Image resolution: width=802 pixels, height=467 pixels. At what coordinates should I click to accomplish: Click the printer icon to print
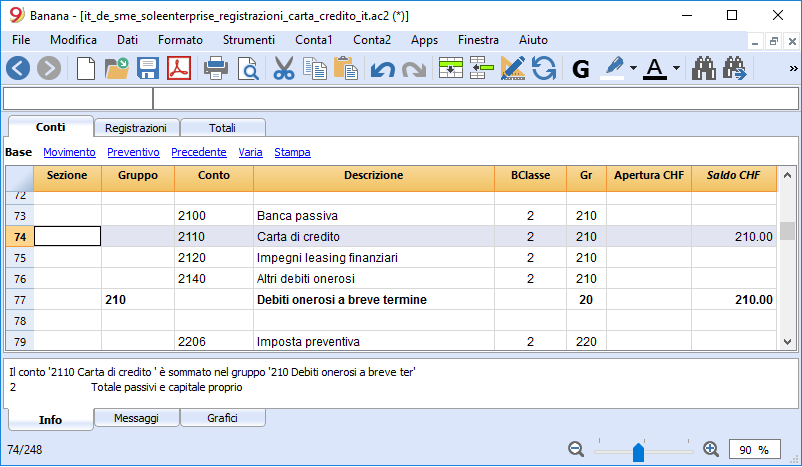coord(215,68)
